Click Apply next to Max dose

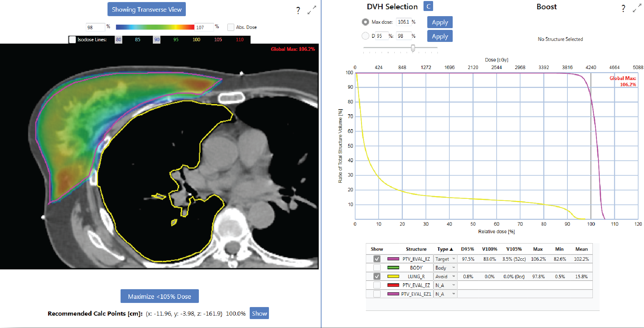coord(440,22)
